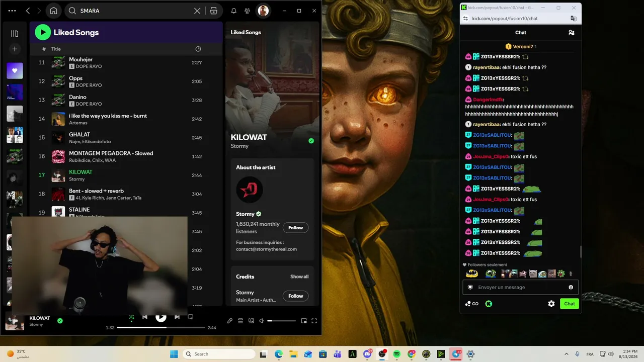Open the Spotify profile avatar menu
The image size is (644, 362).
263,11
